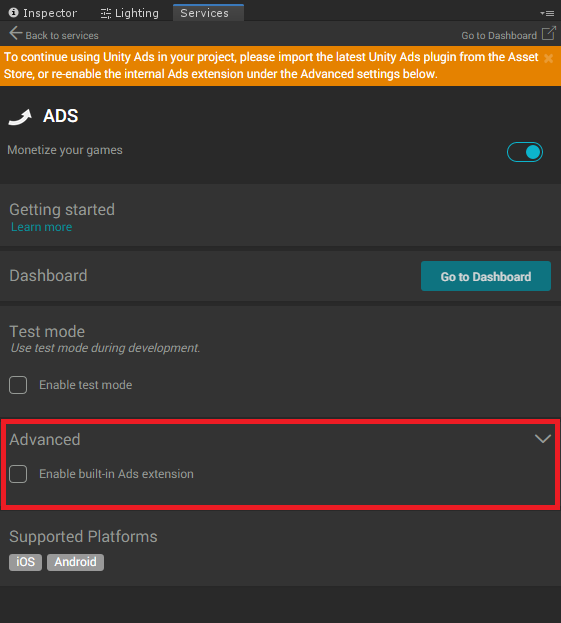Click the ADS arrow logo icon
The image size is (561, 623).
20,117
